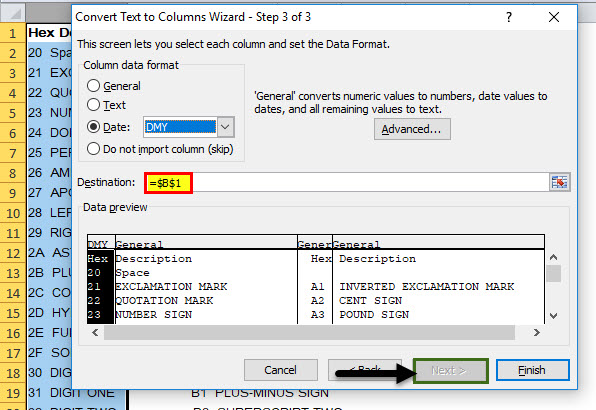The width and height of the screenshot is (596, 410).
Task: Click cell with 'Hex D' header in spreadsheet
Action: point(49,33)
